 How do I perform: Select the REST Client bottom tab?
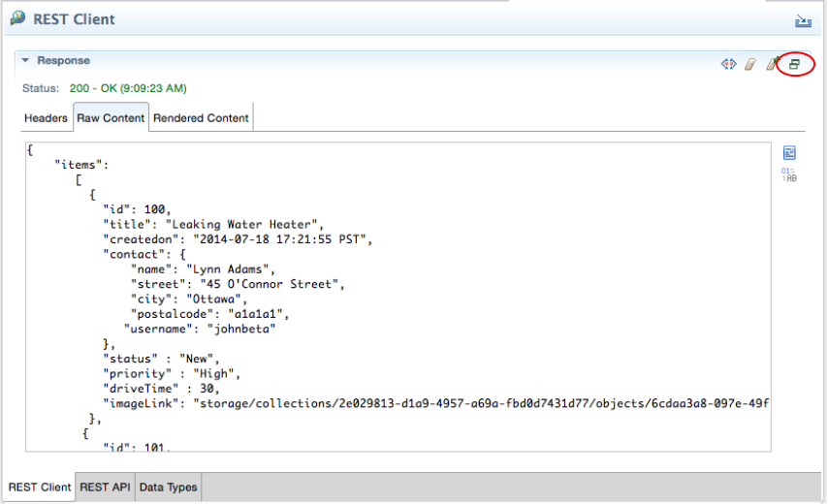point(39,487)
